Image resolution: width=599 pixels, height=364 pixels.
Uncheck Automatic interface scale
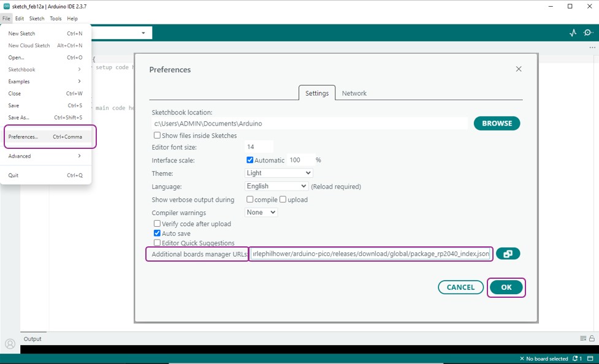(250, 160)
